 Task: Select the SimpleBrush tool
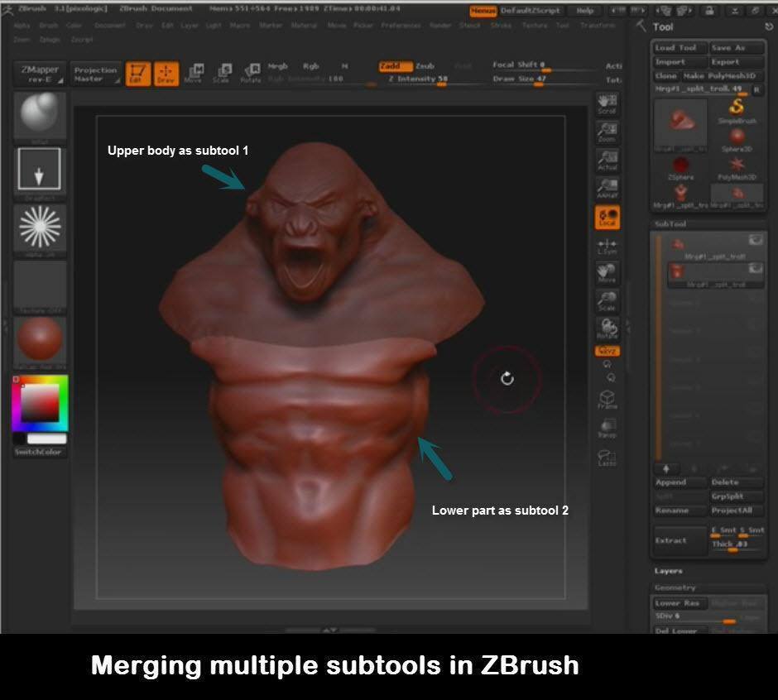pos(737,111)
